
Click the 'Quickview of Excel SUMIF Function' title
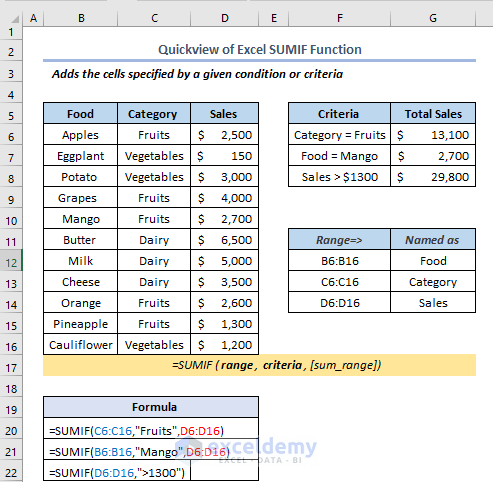click(x=260, y=50)
